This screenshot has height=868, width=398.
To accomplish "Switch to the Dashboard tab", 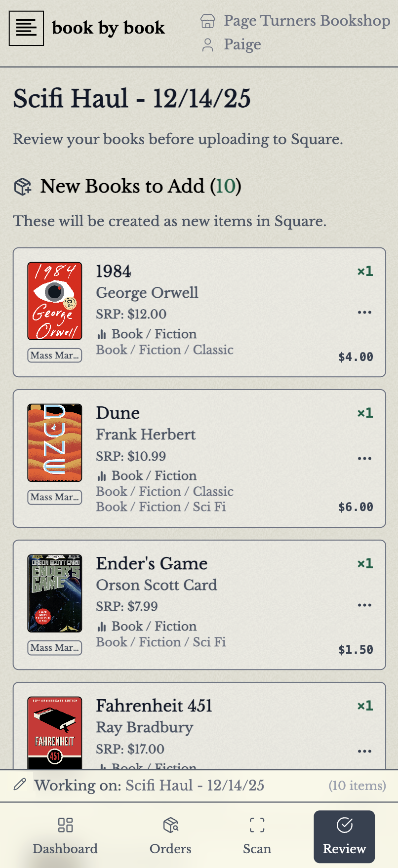I will tap(65, 837).
